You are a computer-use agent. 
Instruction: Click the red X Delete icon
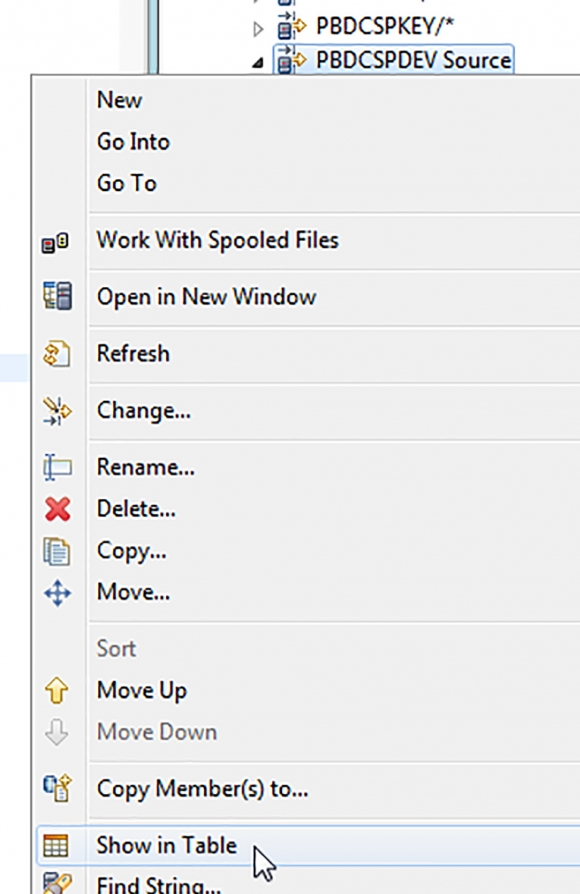click(58, 509)
